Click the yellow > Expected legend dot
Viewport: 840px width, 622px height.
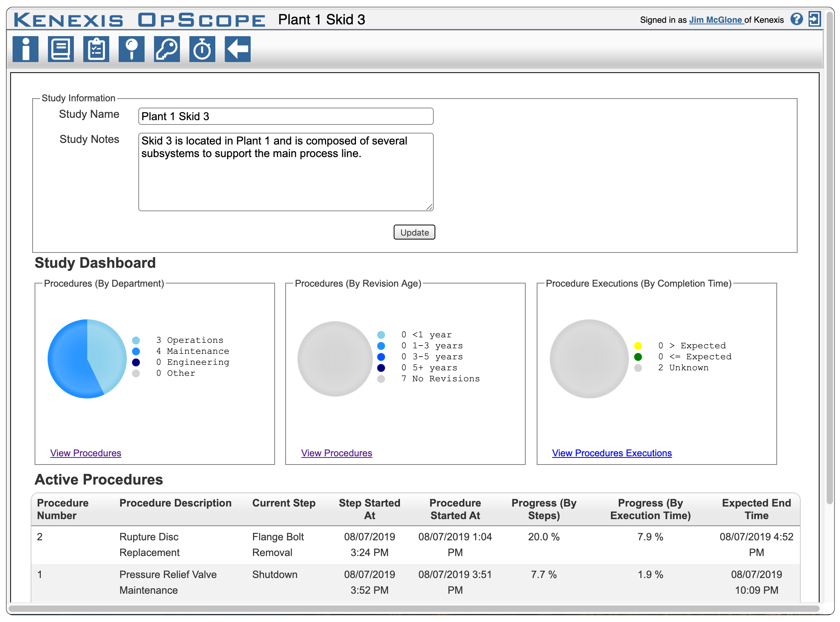(x=638, y=346)
